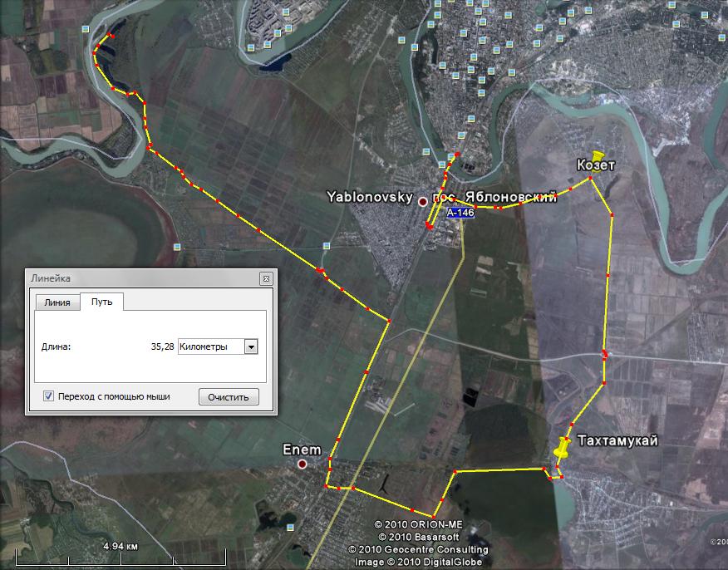Click the blue A-146 highway shield
728x570 pixels.
click(460, 214)
